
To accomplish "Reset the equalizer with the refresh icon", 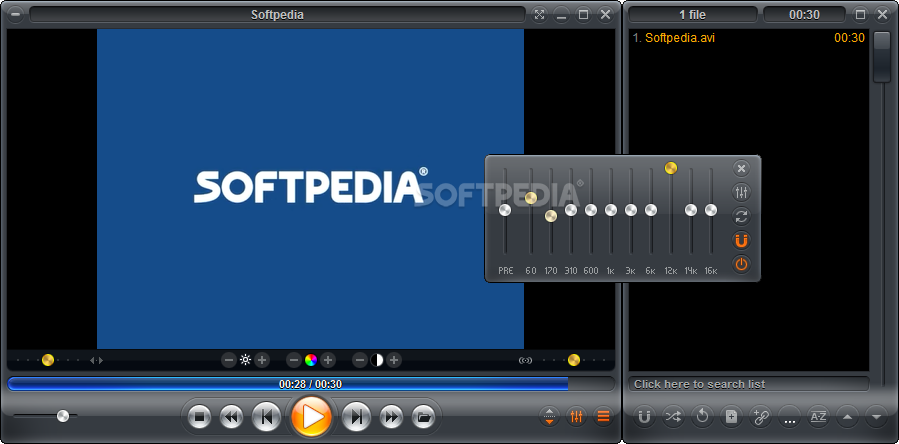I will click(741, 216).
